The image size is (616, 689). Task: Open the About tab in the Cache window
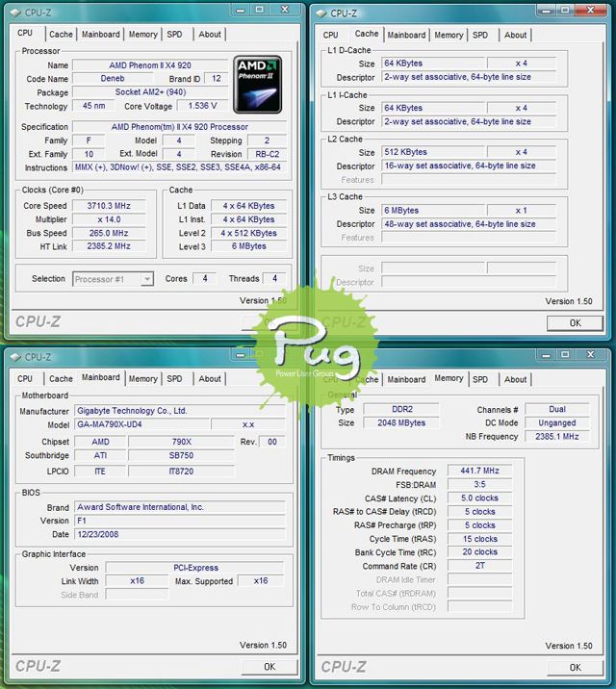point(515,36)
